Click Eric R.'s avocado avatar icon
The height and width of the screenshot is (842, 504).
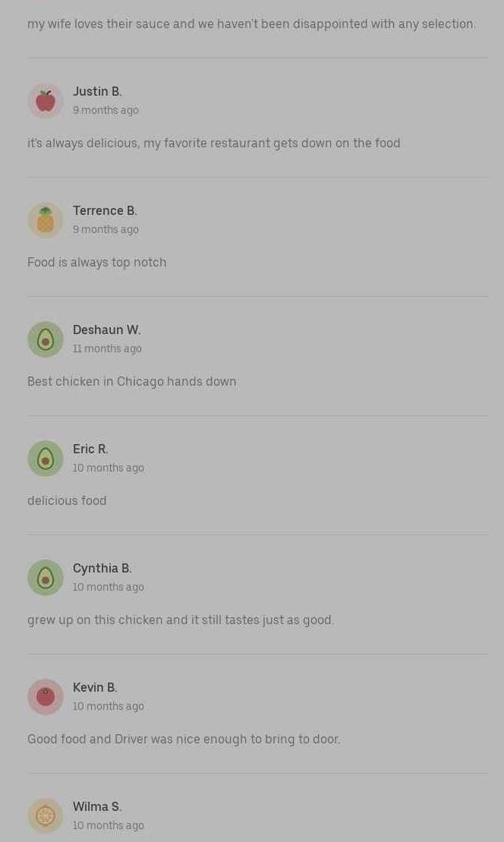[46, 459]
